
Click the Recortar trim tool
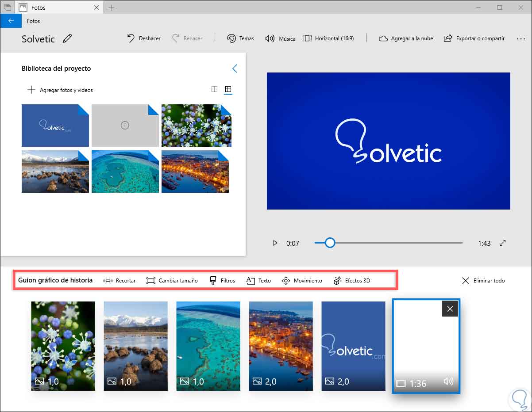tap(120, 280)
